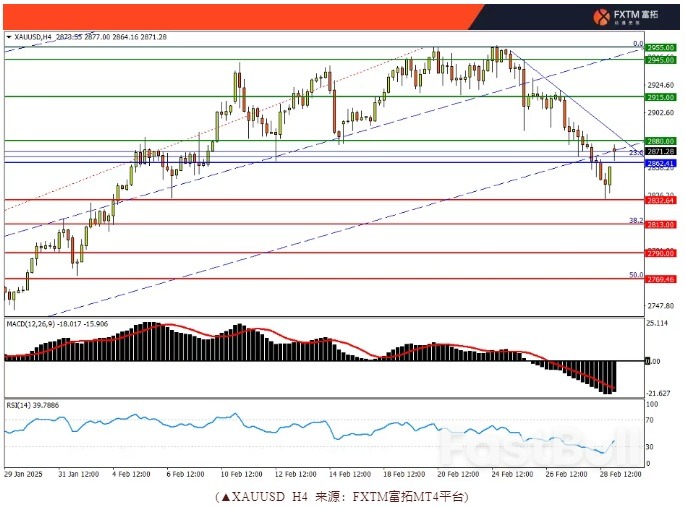The height and width of the screenshot is (508, 685).
Task: Click the blue 2862.41 price label
Action: tap(659, 162)
